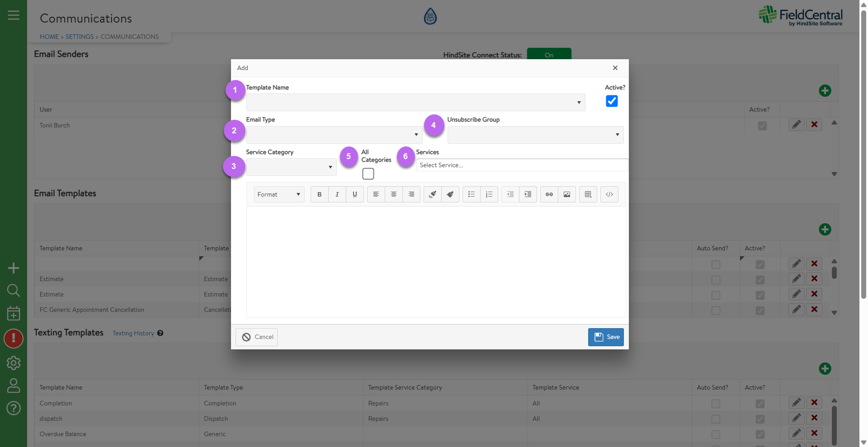Turn off HindSite Connect Status toggle
Image resolution: width=868 pixels, height=447 pixels.
[x=549, y=55]
